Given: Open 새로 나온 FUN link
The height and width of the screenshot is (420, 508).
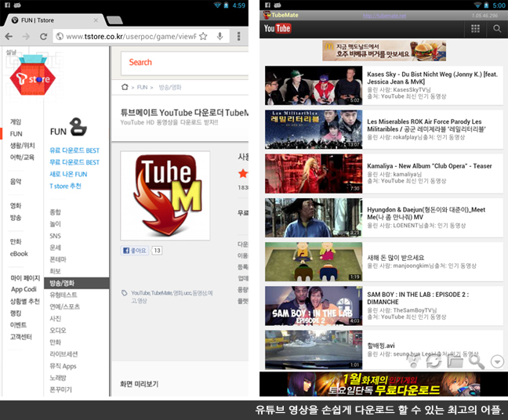Looking at the screenshot, I should pos(68,174).
